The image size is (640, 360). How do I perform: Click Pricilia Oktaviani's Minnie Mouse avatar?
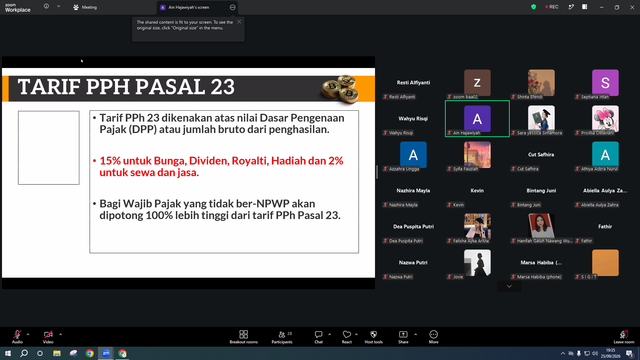[605, 118]
